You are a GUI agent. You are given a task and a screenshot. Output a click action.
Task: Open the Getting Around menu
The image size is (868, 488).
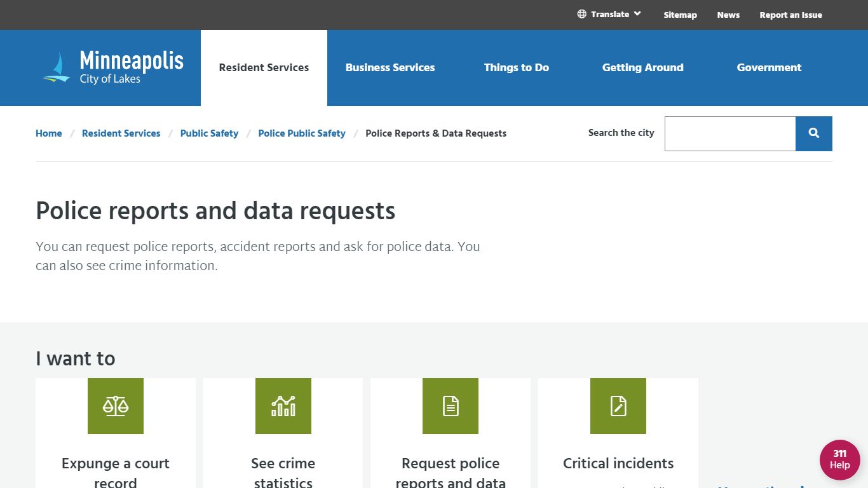coord(643,68)
